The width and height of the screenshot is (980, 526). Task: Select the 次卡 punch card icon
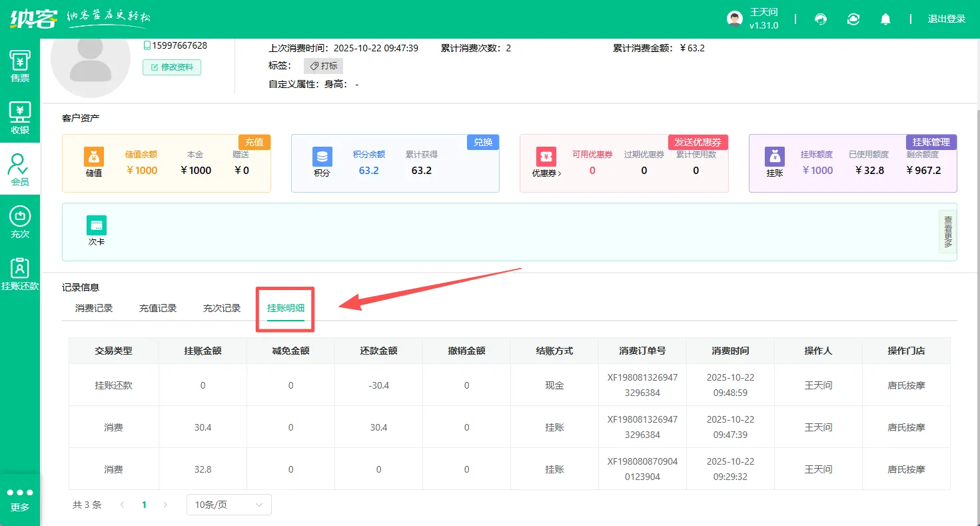[97, 225]
